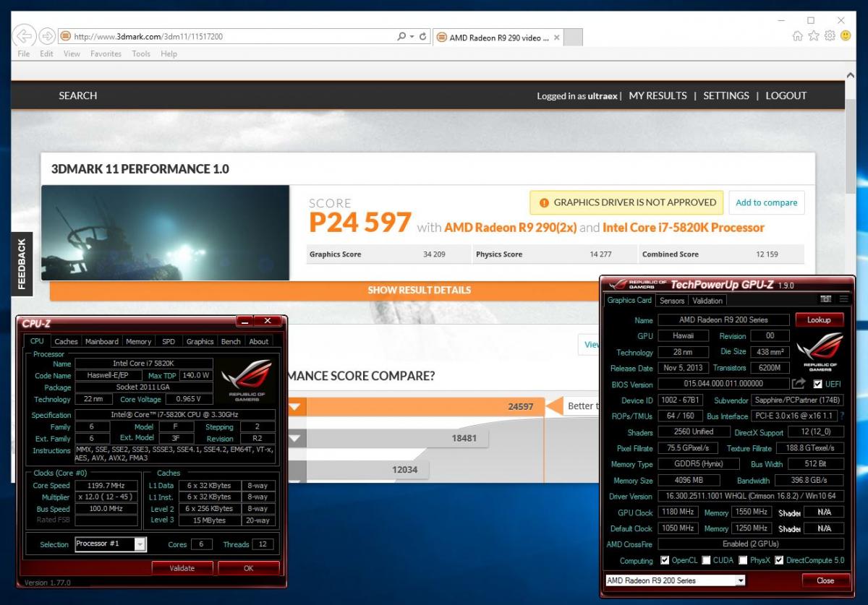
Task: Click the ROG logo in CPU-Z
Action: (246, 379)
